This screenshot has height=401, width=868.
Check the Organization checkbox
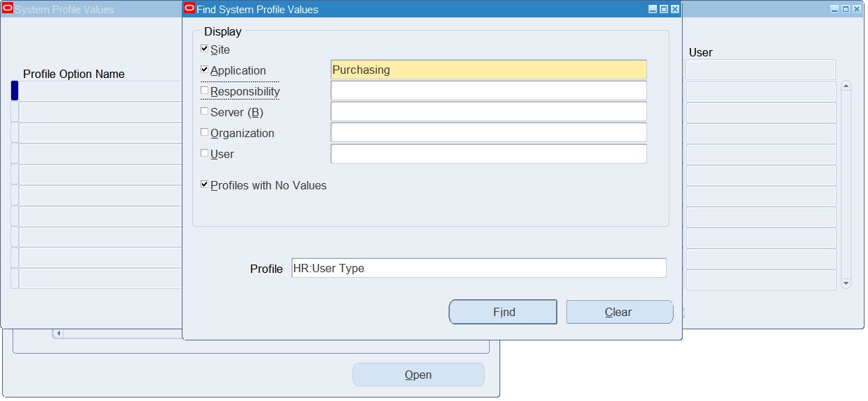pos(204,132)
